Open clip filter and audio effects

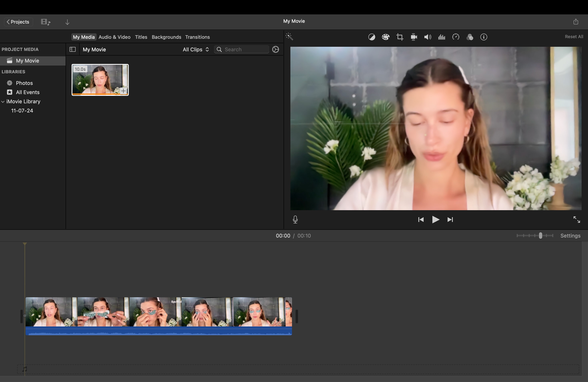470,37
